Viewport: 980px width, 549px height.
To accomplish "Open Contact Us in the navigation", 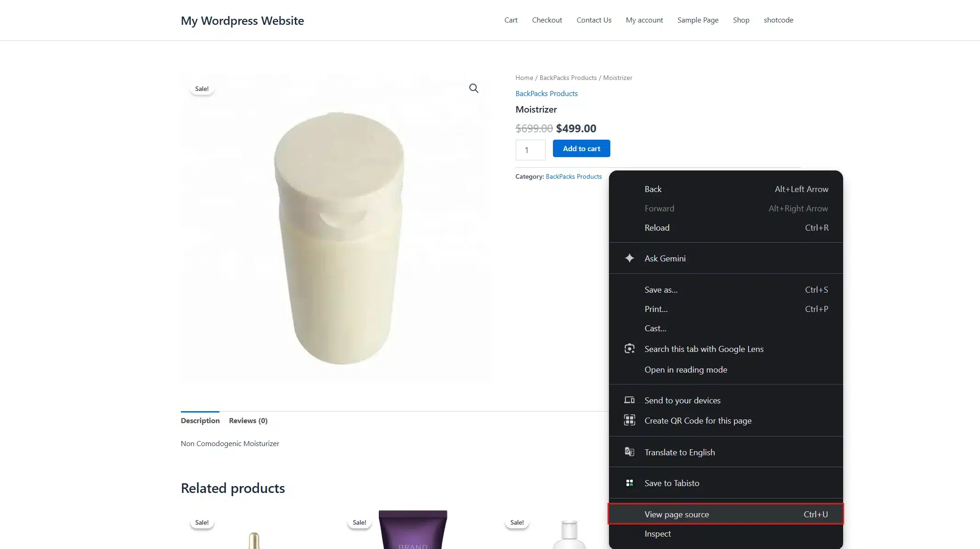I will (x=594, y=20).
